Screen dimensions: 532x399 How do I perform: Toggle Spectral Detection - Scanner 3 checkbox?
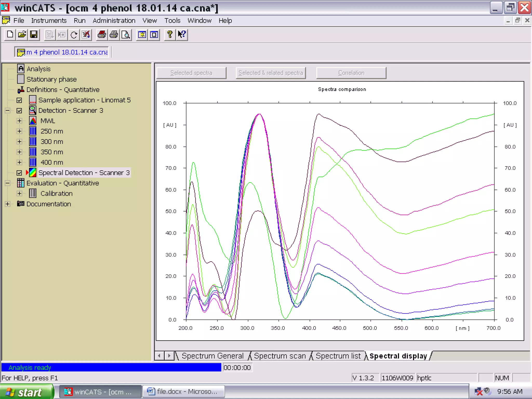pos(19,173)
